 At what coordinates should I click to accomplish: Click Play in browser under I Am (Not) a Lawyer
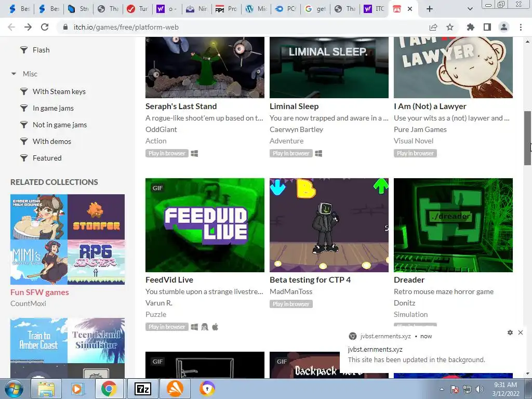(x=415, y=153)
